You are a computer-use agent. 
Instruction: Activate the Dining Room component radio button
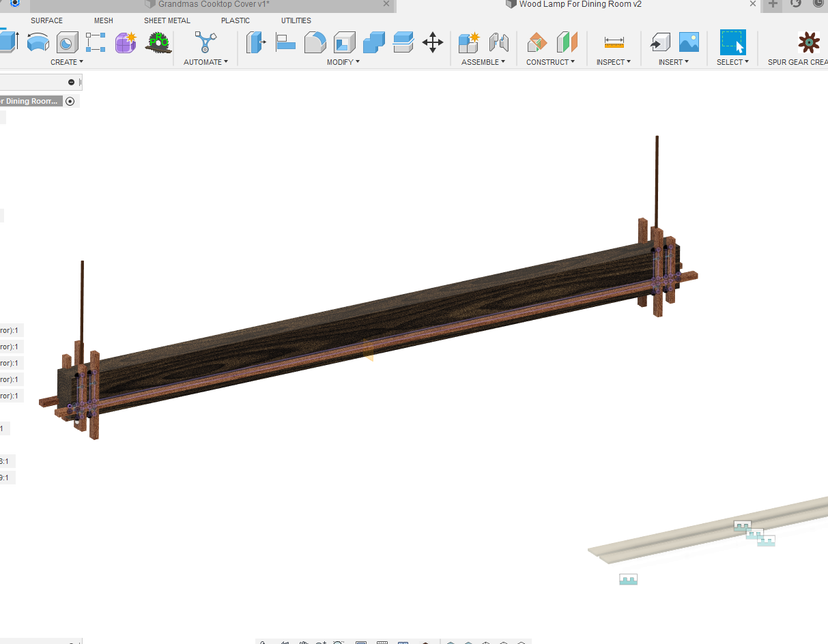(x=70, y=101)
